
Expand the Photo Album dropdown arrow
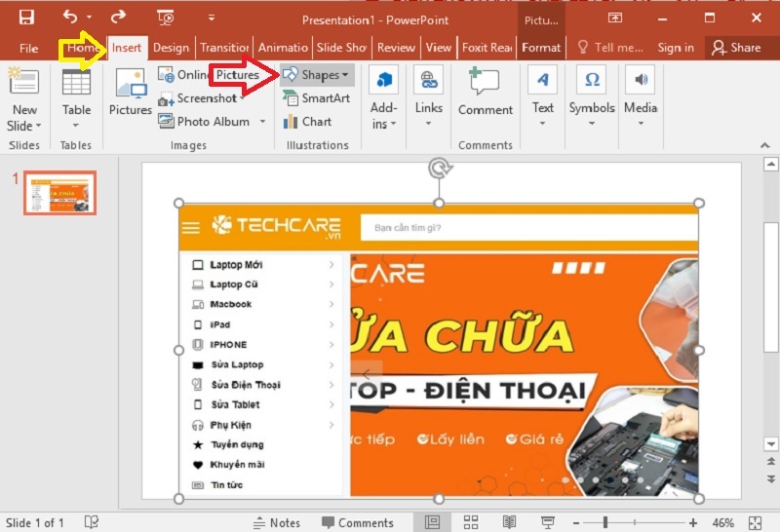click(x=262, y=122)
